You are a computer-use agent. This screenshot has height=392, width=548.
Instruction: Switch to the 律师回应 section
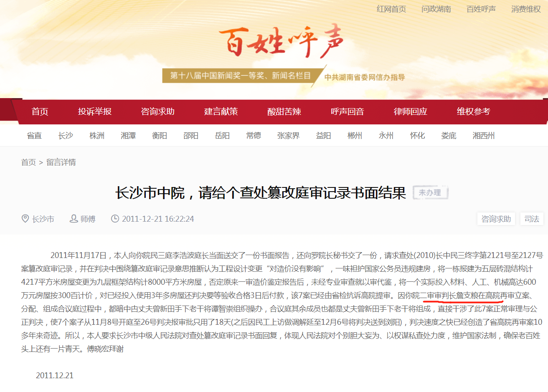click(x=410, y=111)
